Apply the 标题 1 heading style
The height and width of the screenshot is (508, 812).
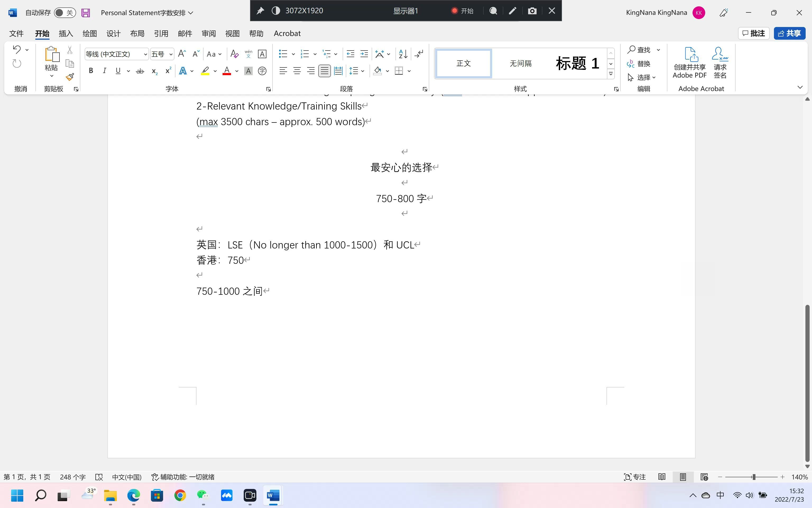tap(577, 63)
